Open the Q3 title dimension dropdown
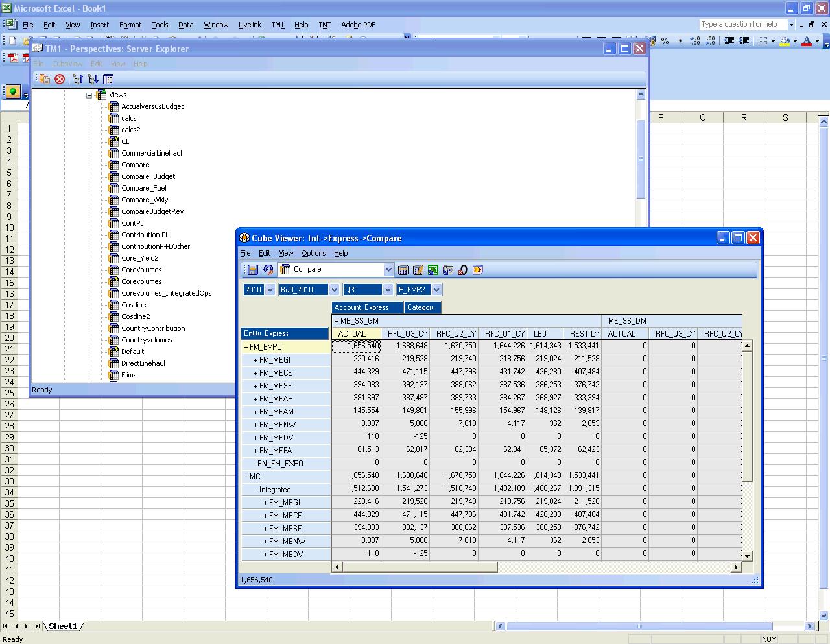Viewport: 830px width, 644px height. pos(388,290)
